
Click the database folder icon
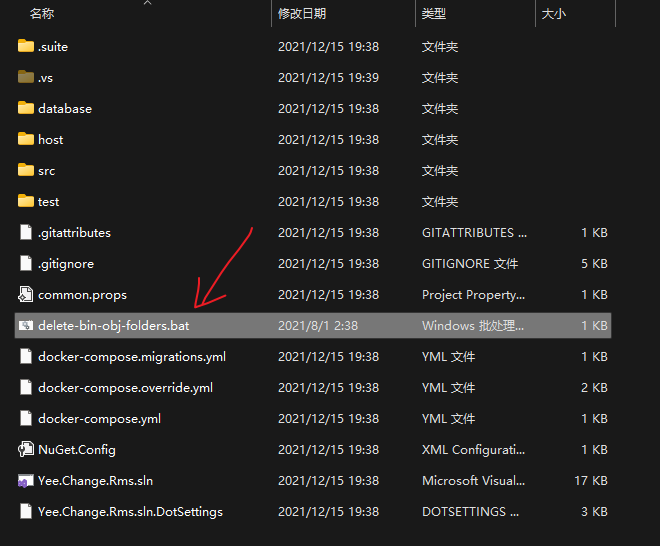coord(26,108)
